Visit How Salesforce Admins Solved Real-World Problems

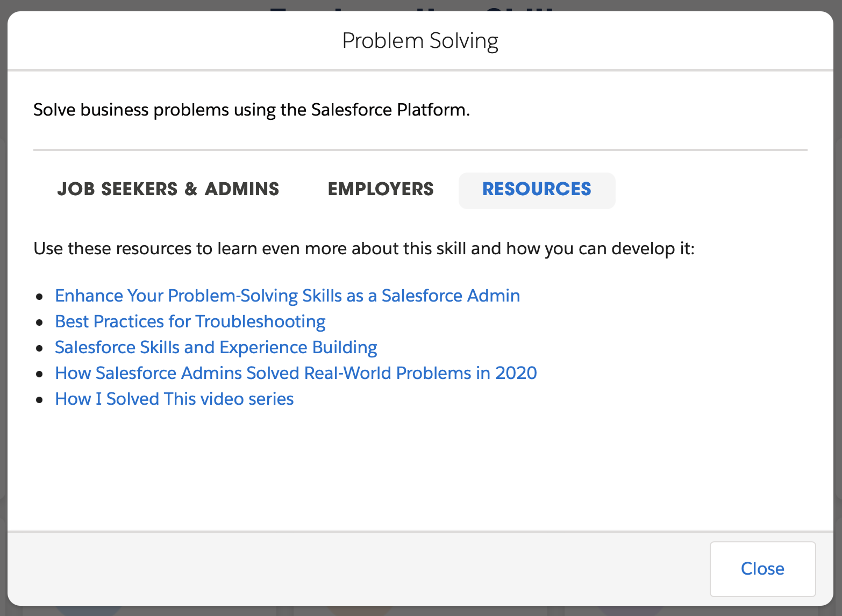[296, 373]
